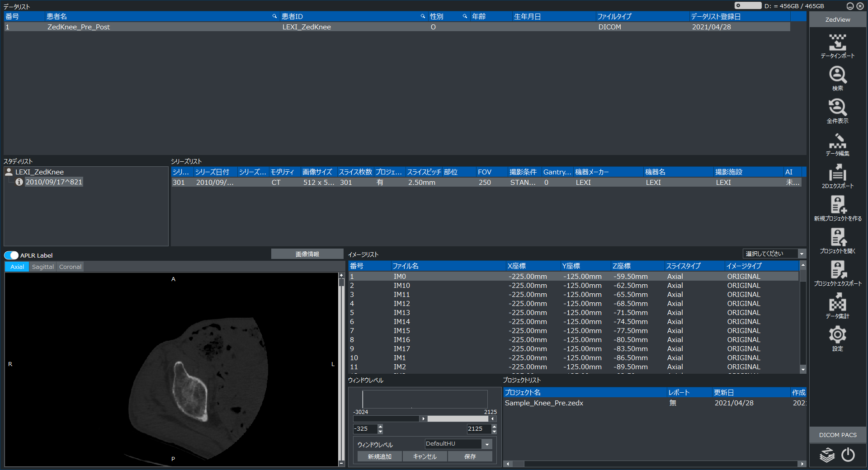868x470 pixels.
Task: Click the FOV column header in series list
Action: coord(491,172)
